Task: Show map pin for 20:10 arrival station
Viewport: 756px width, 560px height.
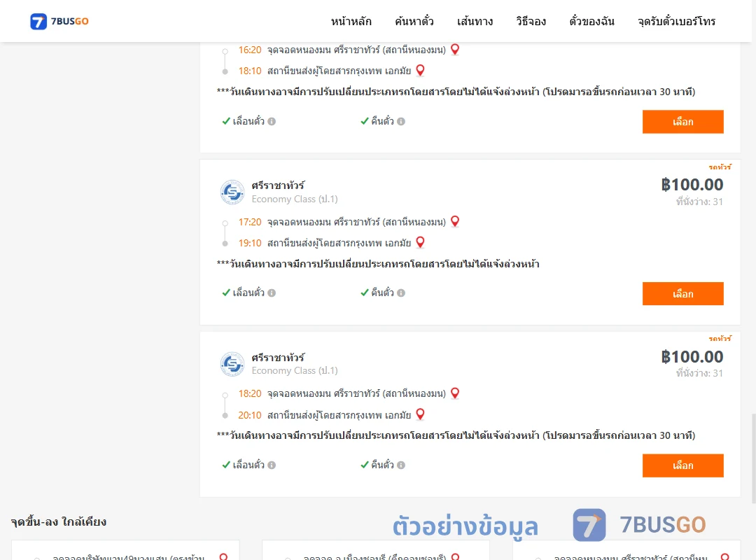Action: click(x=420, y=414)
